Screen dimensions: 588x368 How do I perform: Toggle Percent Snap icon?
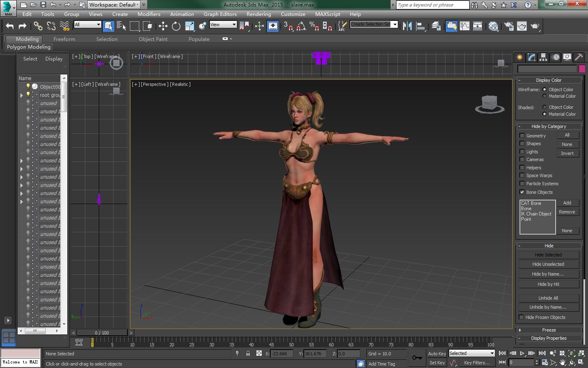314,26
